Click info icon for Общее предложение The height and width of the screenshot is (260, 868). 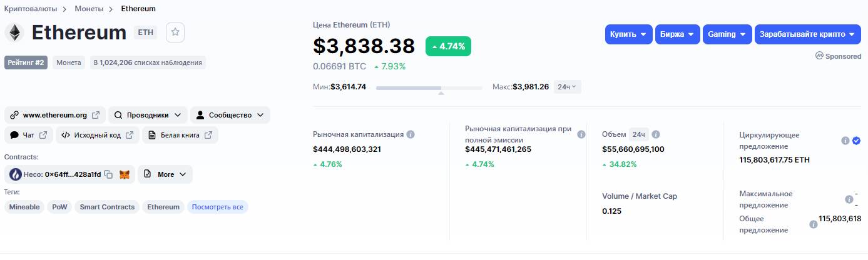pos(814,224)
